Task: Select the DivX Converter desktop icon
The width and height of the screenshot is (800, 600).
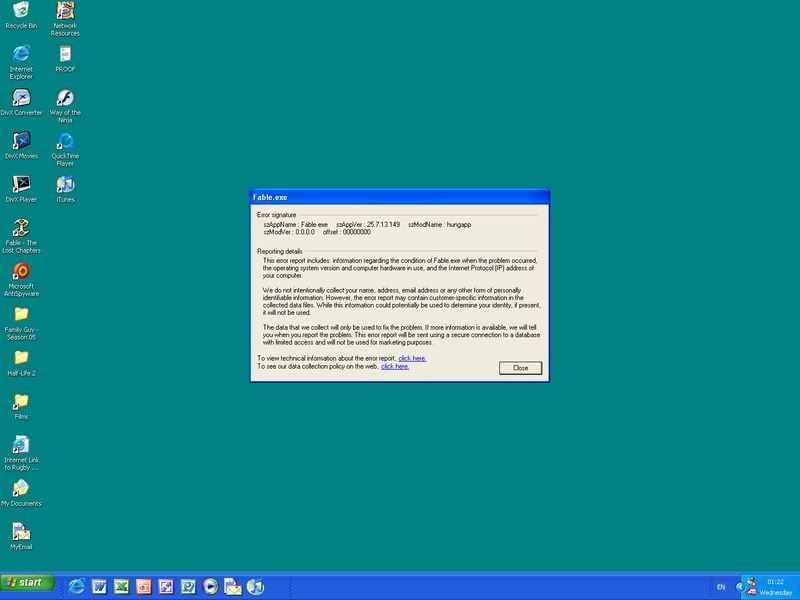Action: 21,102
